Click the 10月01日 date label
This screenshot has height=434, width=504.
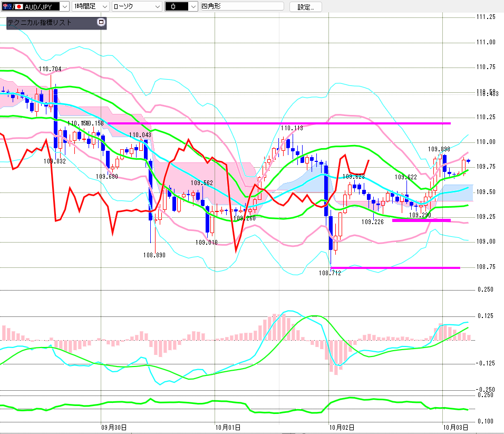coord(228,428)
